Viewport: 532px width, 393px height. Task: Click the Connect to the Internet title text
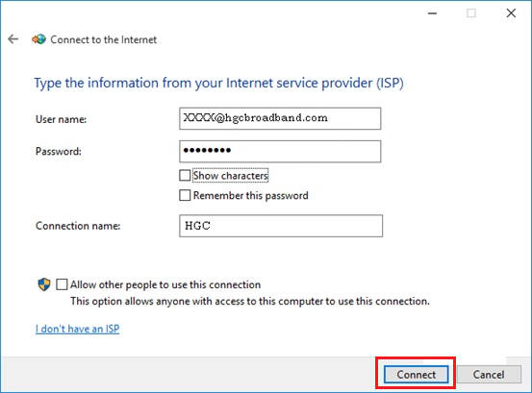pos(104,39)
